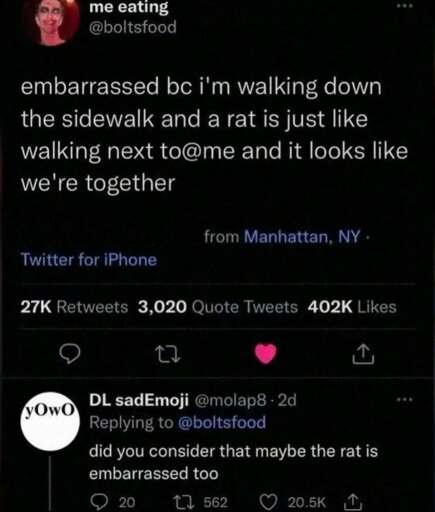The width and height of the screenshot is (435, 512).
Task: Open the @boltsfood mention in the reply
Action: coord(222,423)
